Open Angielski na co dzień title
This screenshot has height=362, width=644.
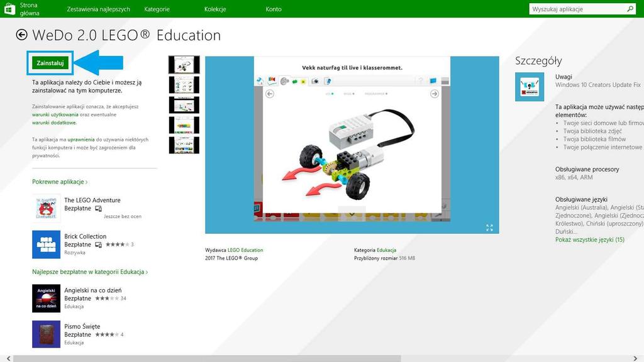pos(93,290)
